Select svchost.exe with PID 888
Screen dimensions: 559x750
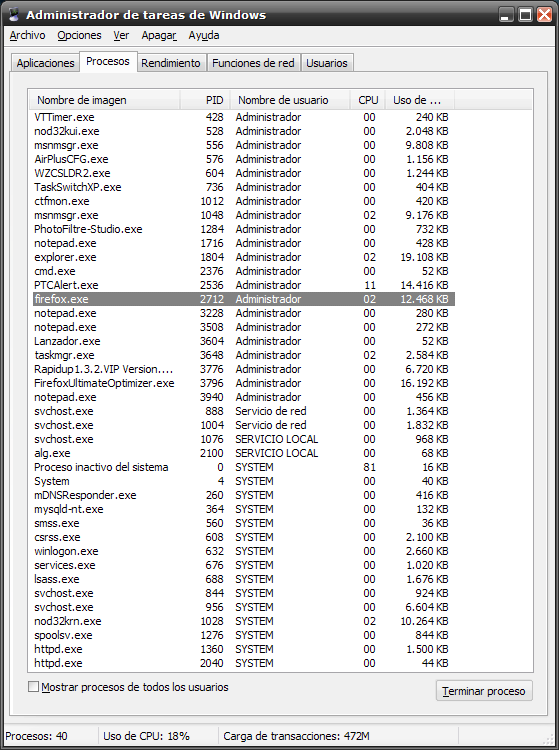[243, 411]
